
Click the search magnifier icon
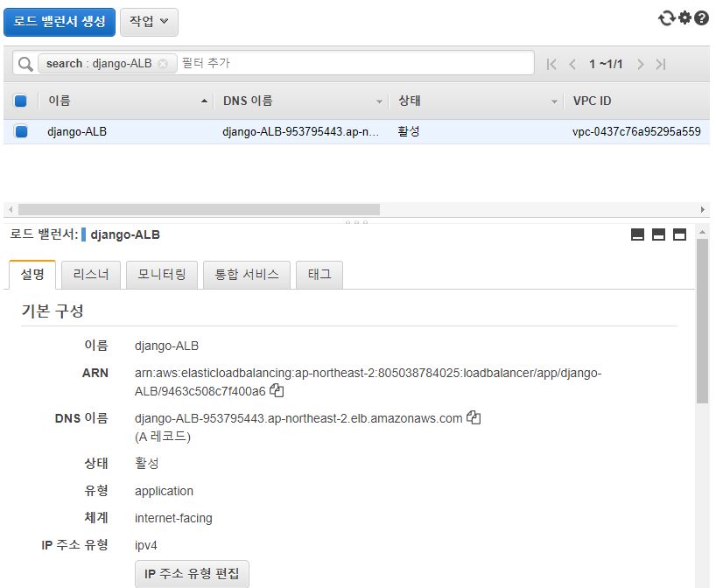(x=25, y=64)
